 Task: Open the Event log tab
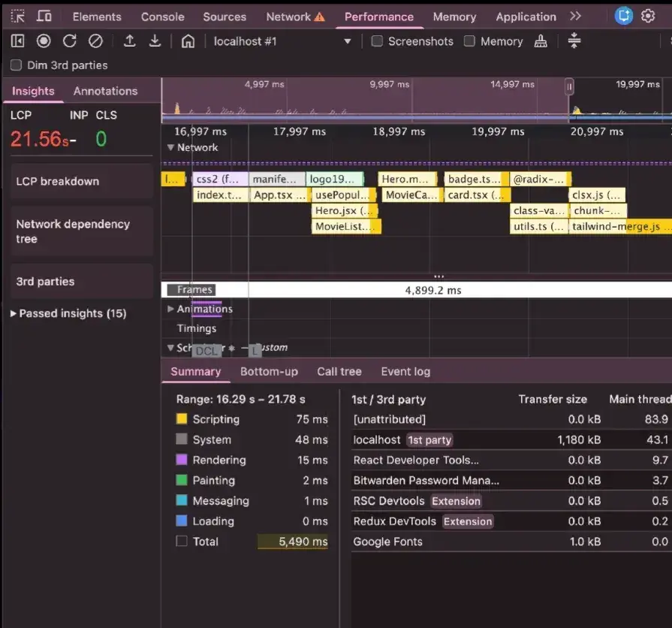coord(405,372)
